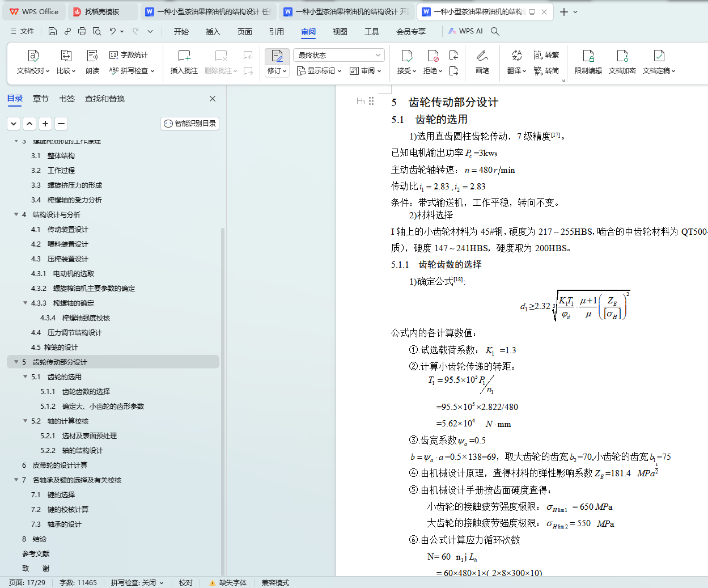
Task: Click the collapse-up chevron in outline toolbar
Action: pos(30,123)
